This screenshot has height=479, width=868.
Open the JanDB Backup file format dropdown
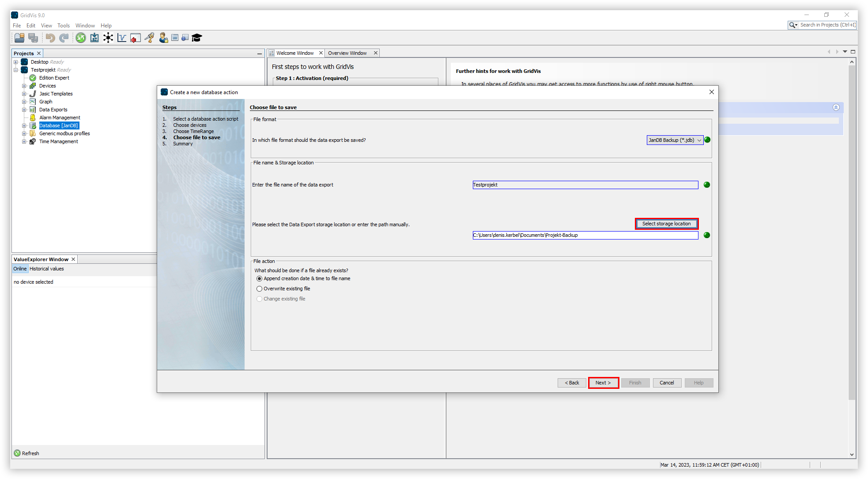click(675, 140)
